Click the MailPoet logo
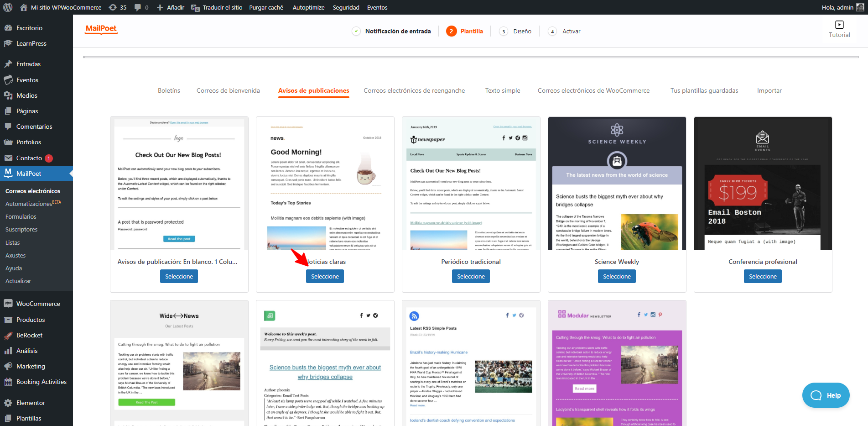The image size is (868, 426). (x=101, y=29)
